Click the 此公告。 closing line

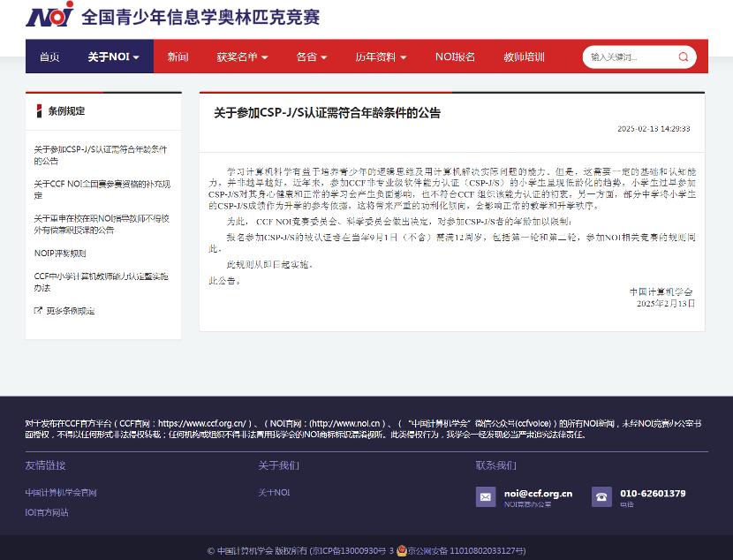(x=225, y=281)
